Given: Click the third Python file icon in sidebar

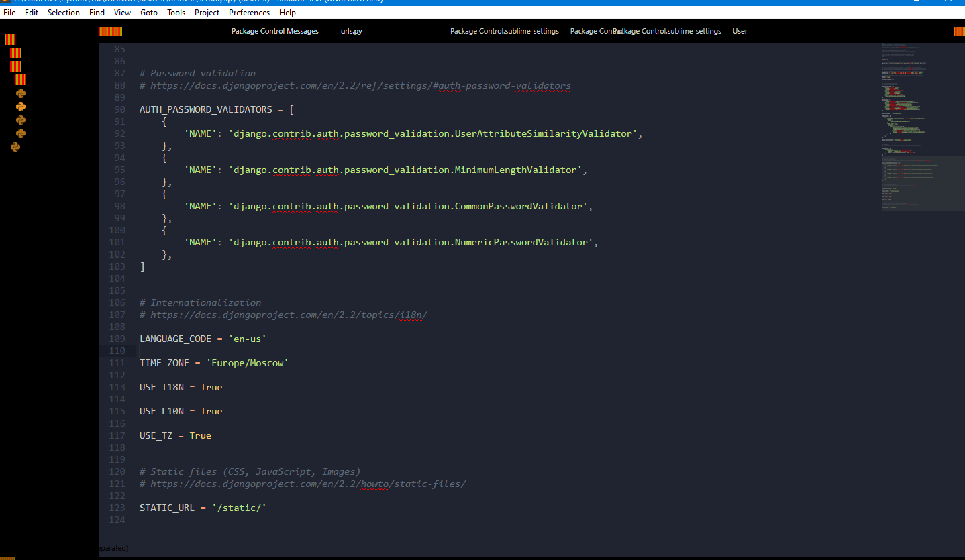Looking at the screenshot, I should click(21, 120).
